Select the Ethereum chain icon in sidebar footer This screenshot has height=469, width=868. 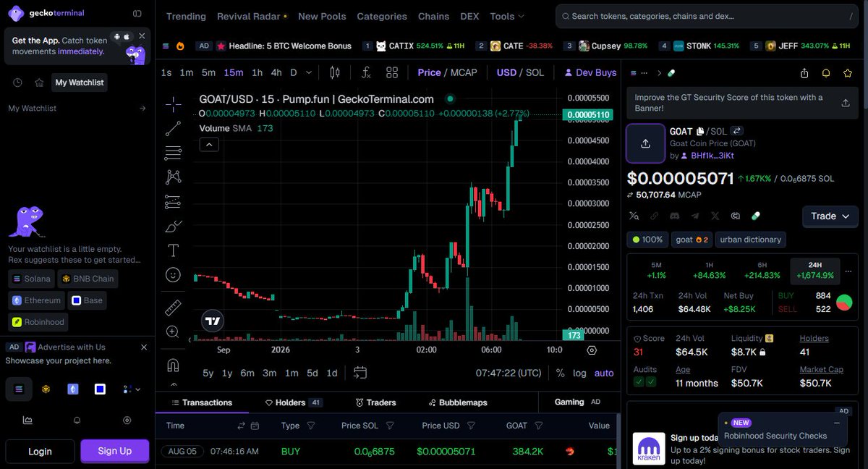tap(73, 389)
